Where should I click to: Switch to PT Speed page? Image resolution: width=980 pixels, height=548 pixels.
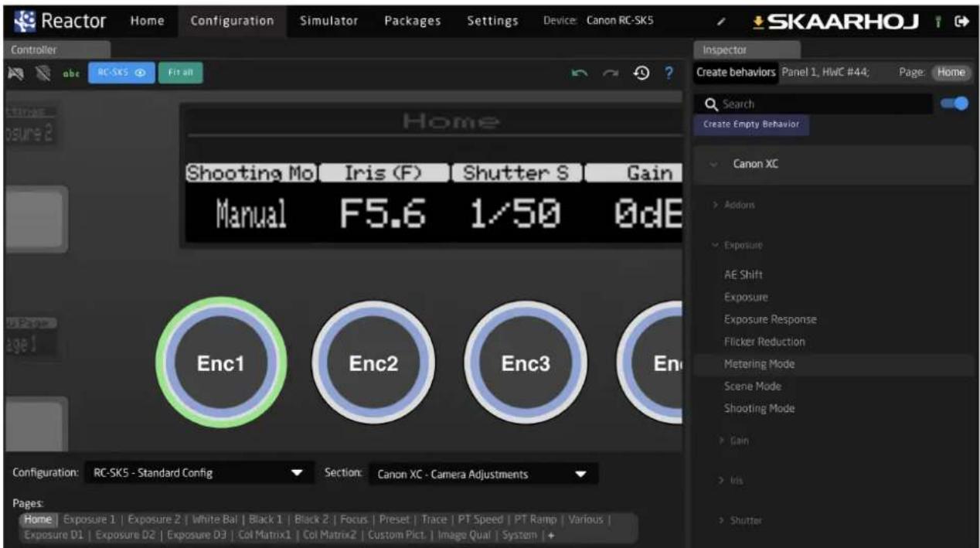482,519
